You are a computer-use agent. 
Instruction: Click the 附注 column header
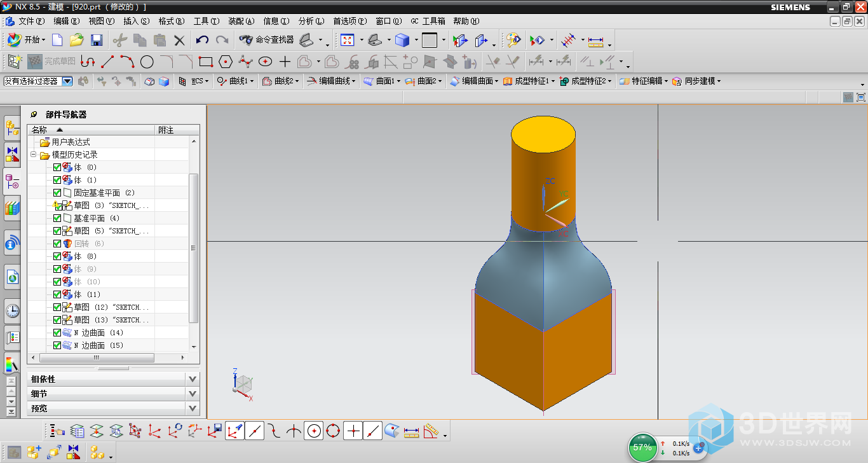177,130
